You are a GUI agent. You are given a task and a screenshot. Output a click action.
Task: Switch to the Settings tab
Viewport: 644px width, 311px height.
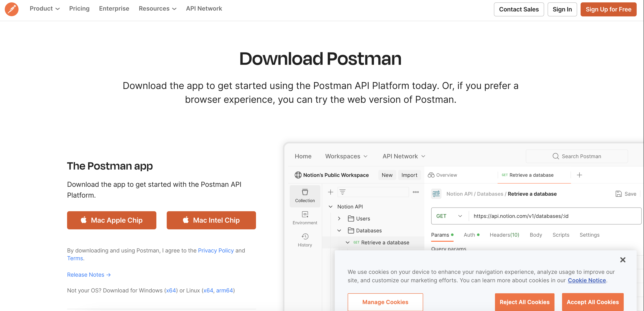(x=589, y=235)
